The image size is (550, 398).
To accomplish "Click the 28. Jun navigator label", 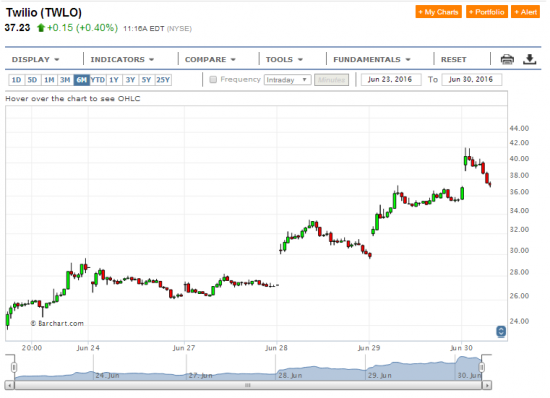I will (x=290, y=376).
